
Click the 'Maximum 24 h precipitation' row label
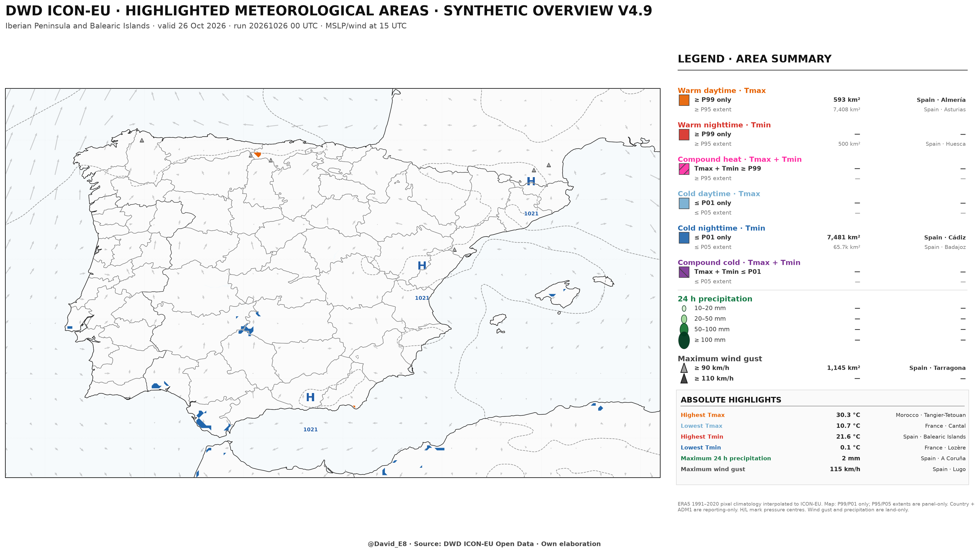coord(726,459)
